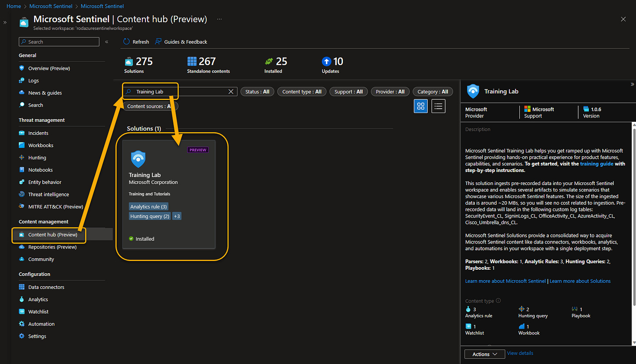The height and width of the screenshot is (364, 636).
Task: Open Learn more about Solutions link
Action: [580, 281]
